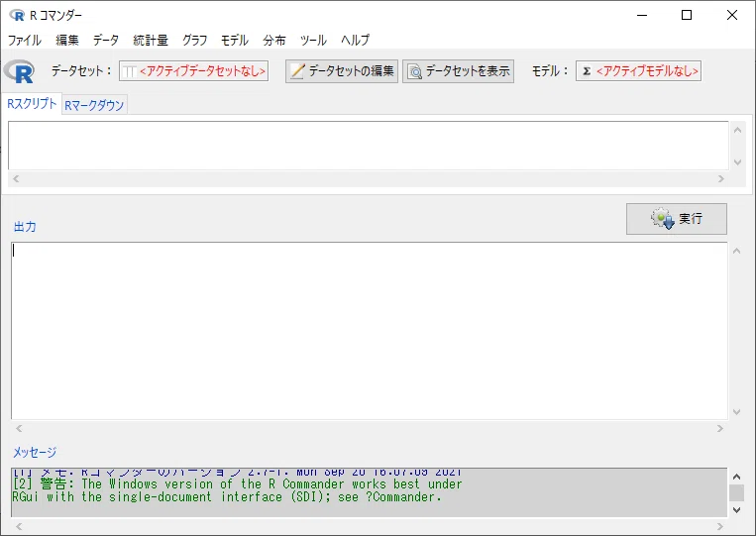
Task: Click データセットを表示 button
Action: (x=458, y=71)
